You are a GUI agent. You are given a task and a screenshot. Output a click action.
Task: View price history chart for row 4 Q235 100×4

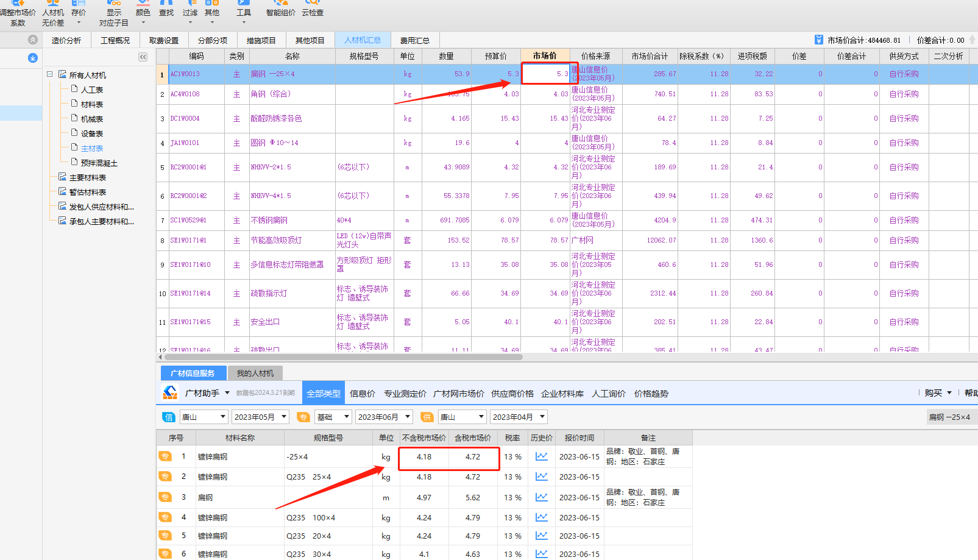point(541,517)
